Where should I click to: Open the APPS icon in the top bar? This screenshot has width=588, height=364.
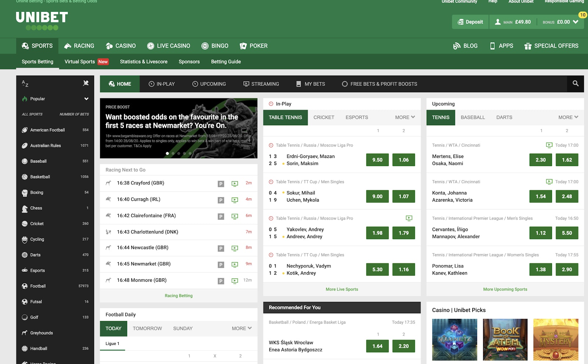pyautogui.click(x=492, y=46)
